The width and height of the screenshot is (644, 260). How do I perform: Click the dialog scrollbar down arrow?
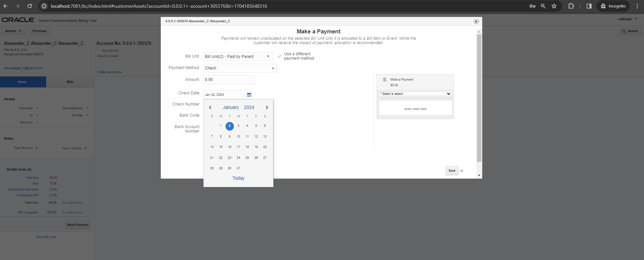tap(479, 175)
